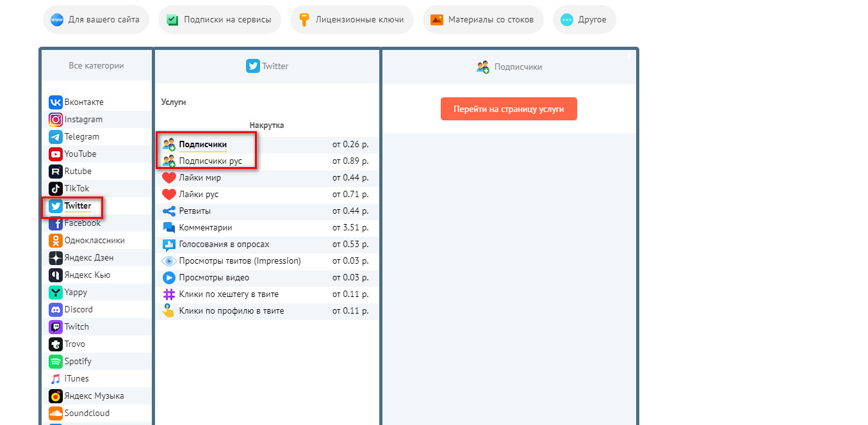Select the Комментарии service
Image resolution: width=868 pixels, height=425 pixels.
(266, 228)
